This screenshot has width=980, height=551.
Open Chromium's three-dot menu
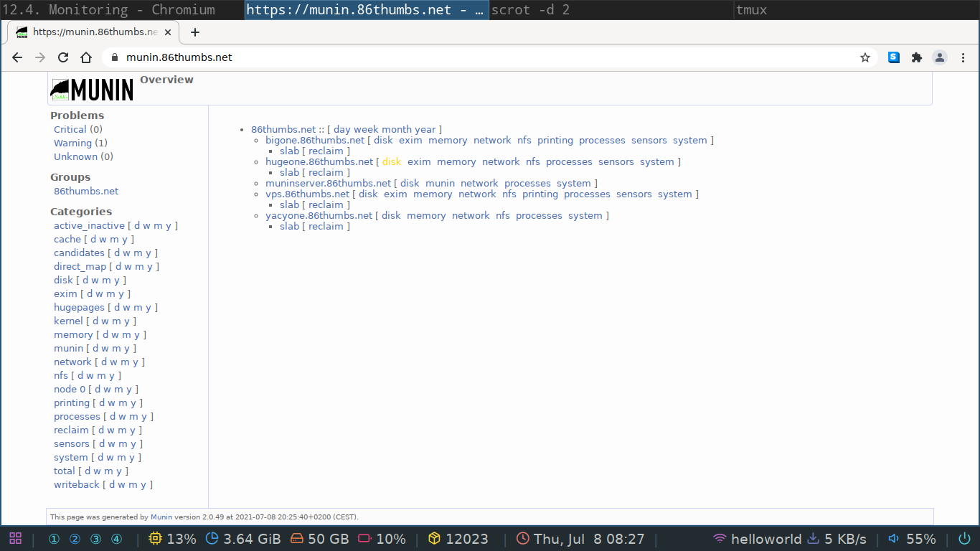click(x=963, y=57)
